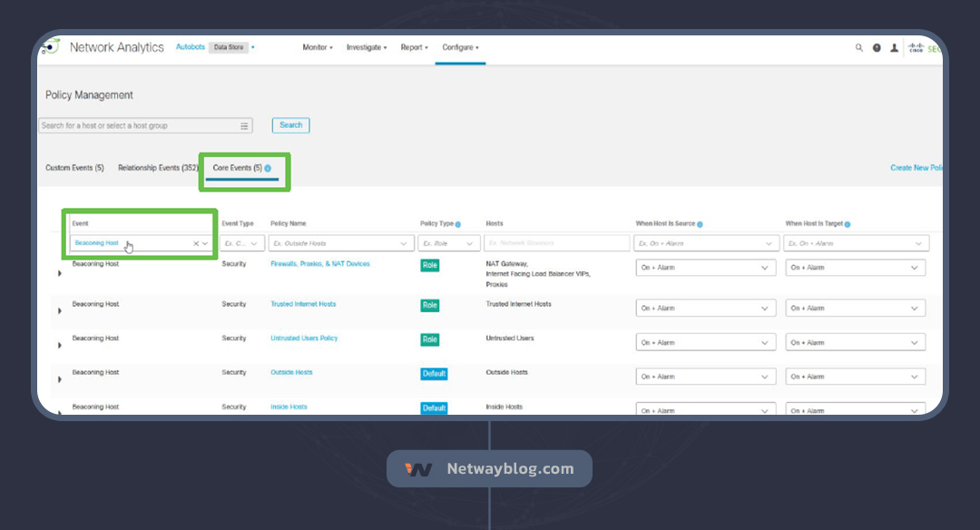This screenshot has width=980, height=530.
Task: Click info icon beside Core Events tab
Action: (268, 168)
